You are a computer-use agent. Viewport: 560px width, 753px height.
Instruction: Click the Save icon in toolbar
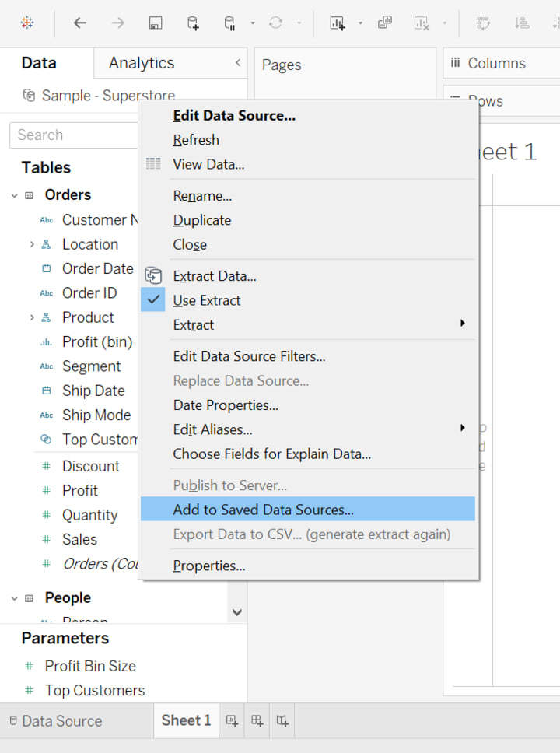pos(156,23)
